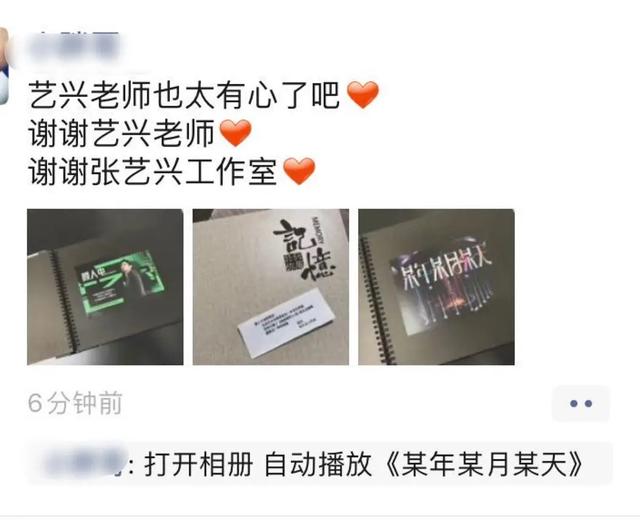Click the heart emoji after 张艺兴工作室
The height and width of the screenshot is (528, 640).
click(299, 171)
